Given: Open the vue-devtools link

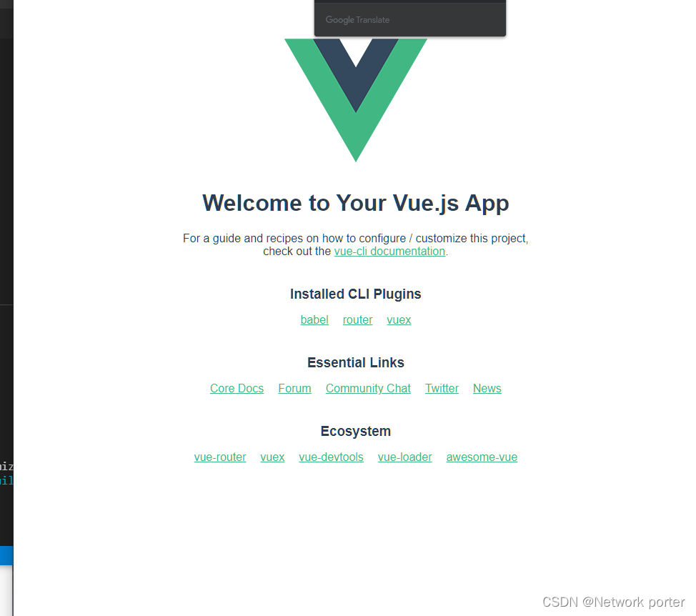Looking at the screenshot, I should [331, 457].
